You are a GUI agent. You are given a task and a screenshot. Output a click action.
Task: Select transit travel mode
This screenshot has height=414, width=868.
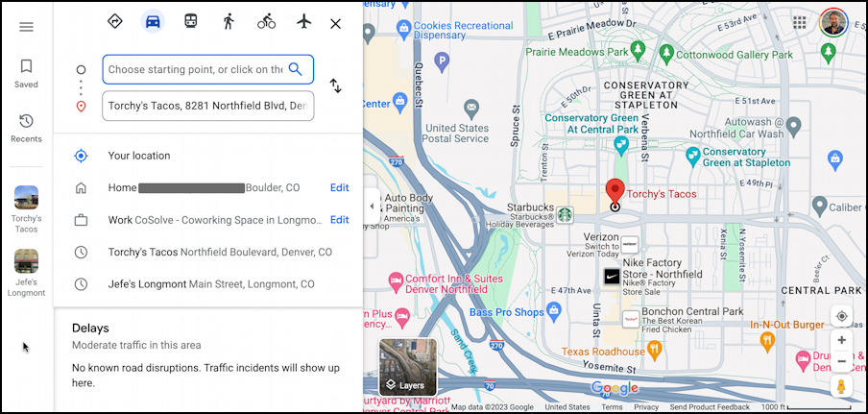click(x=190, y=21)
